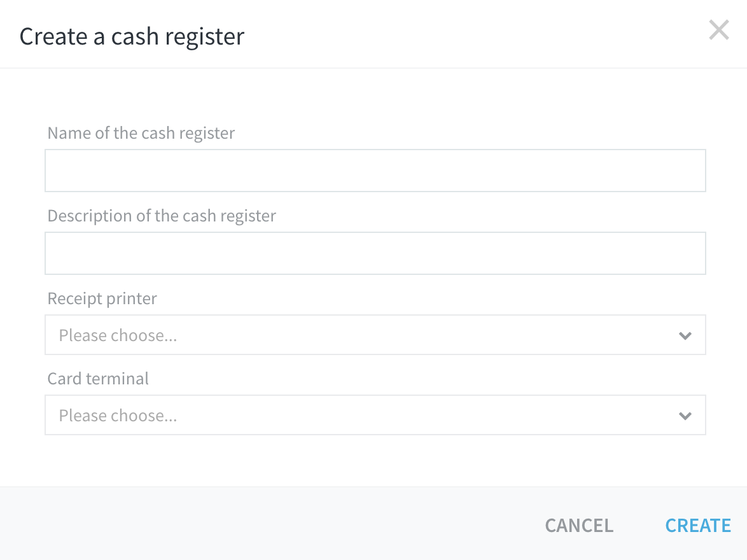Click the Card terminal label

pos(98,378)
